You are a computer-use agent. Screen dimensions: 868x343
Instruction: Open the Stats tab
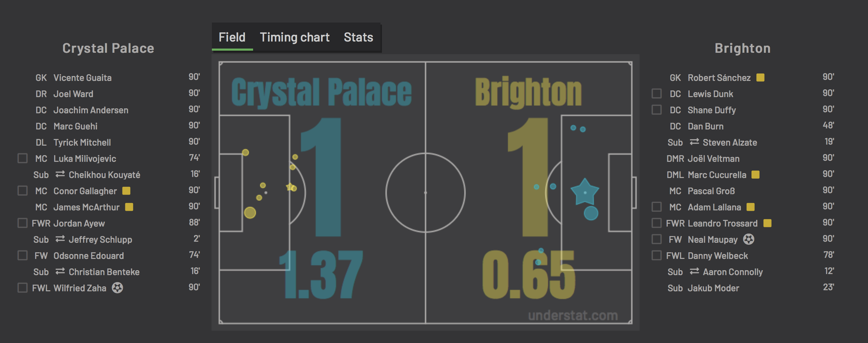coord(358,37)
